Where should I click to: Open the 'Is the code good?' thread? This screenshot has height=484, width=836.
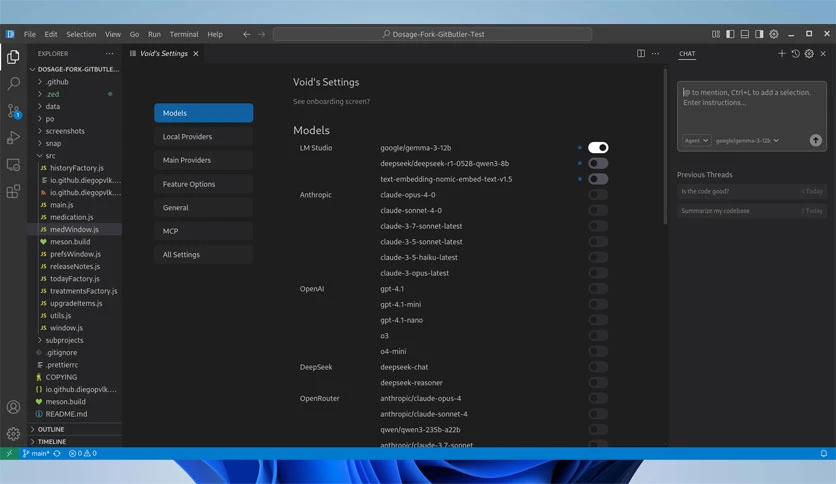(x=752, y=191)
